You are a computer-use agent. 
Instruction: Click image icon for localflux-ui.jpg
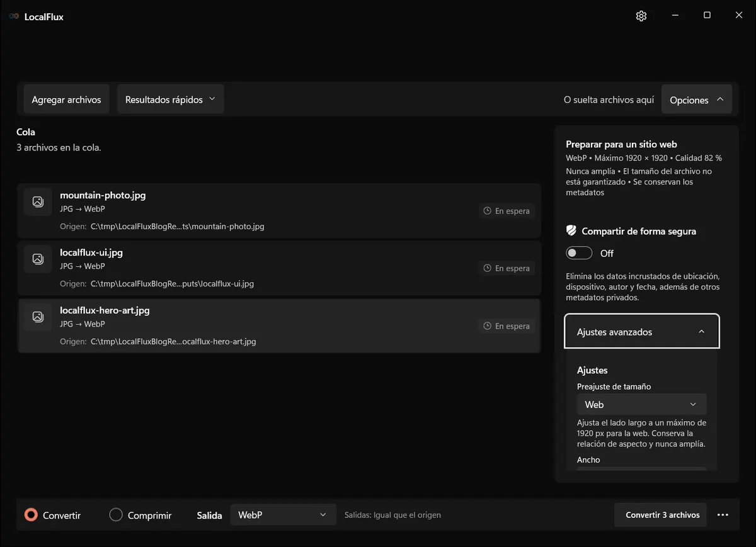[38, 259]
